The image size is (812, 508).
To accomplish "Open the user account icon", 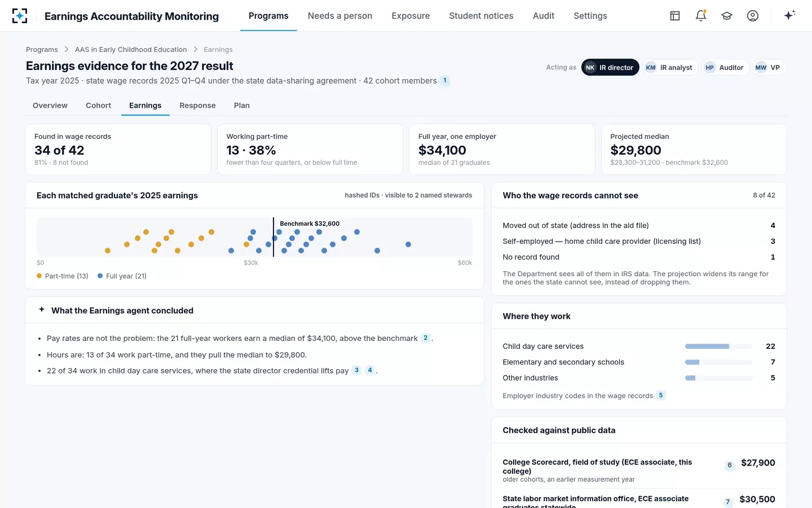I will pos(753,16).
